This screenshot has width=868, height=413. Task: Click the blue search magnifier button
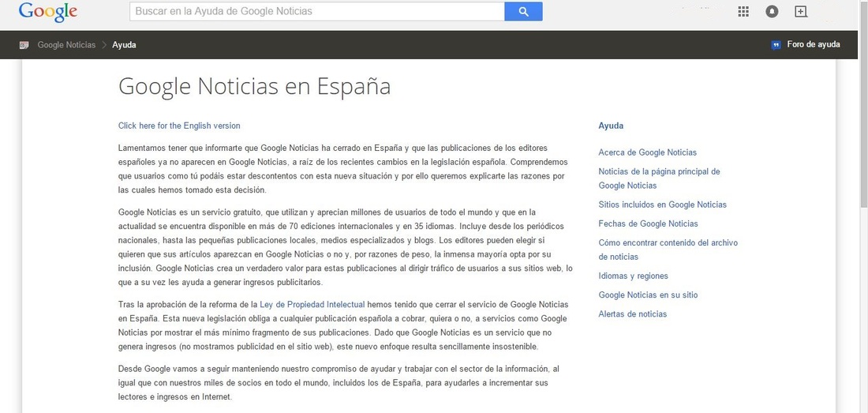(x=523, y=12)
